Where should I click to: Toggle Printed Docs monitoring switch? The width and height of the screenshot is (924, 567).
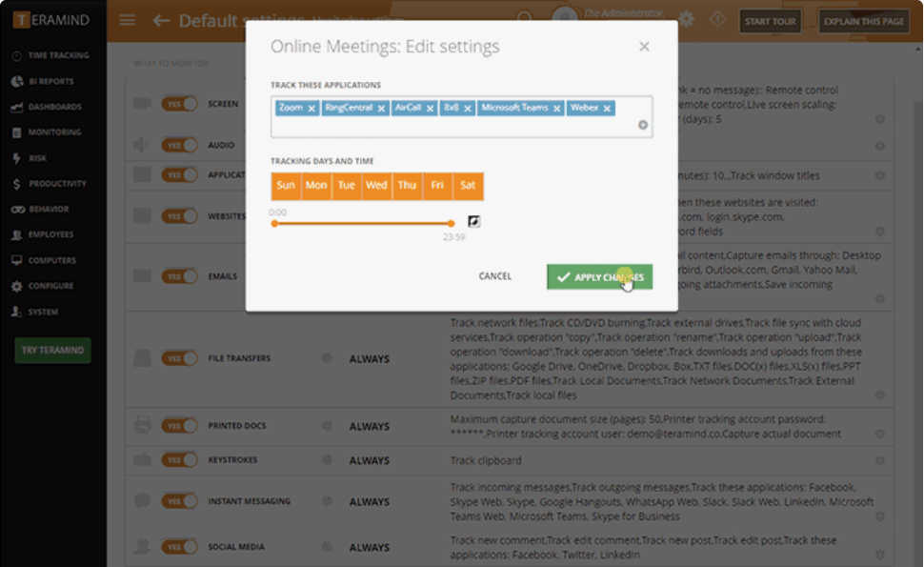[x=179, y=426]
